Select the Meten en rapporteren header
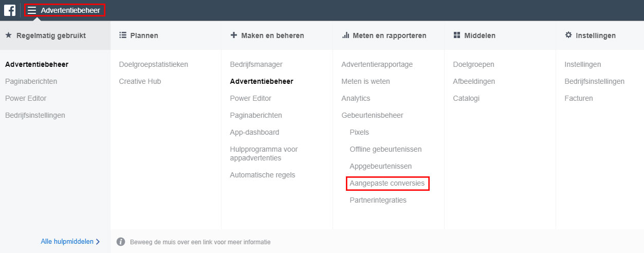 click(x=390, y=35)
